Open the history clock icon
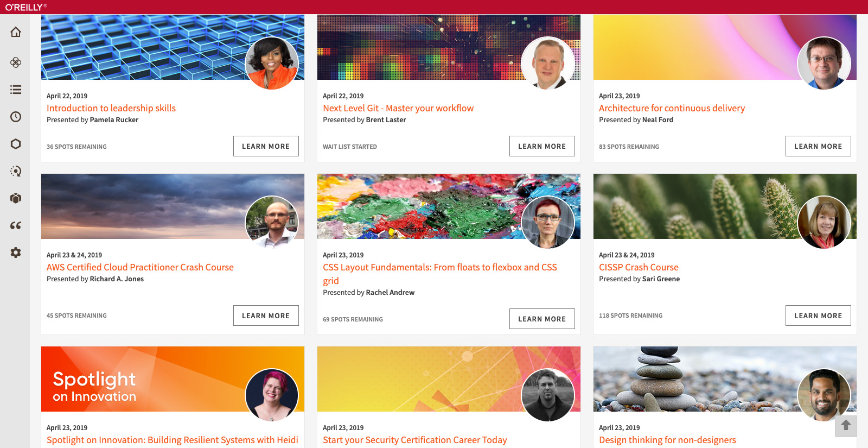 coord(16,117)
